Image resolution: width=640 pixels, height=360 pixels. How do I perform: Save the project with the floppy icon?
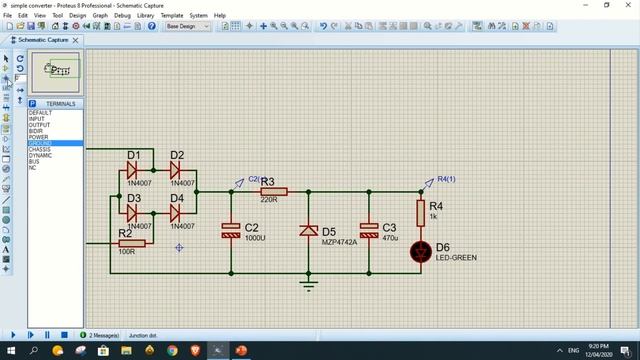pyautogui.click(x=31, y=26)
